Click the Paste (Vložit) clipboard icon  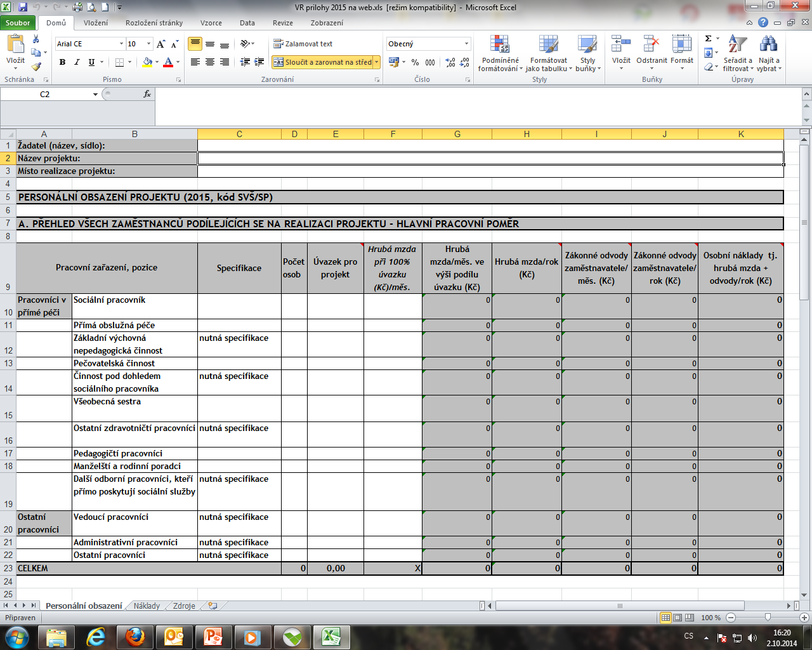click(15, 44)
